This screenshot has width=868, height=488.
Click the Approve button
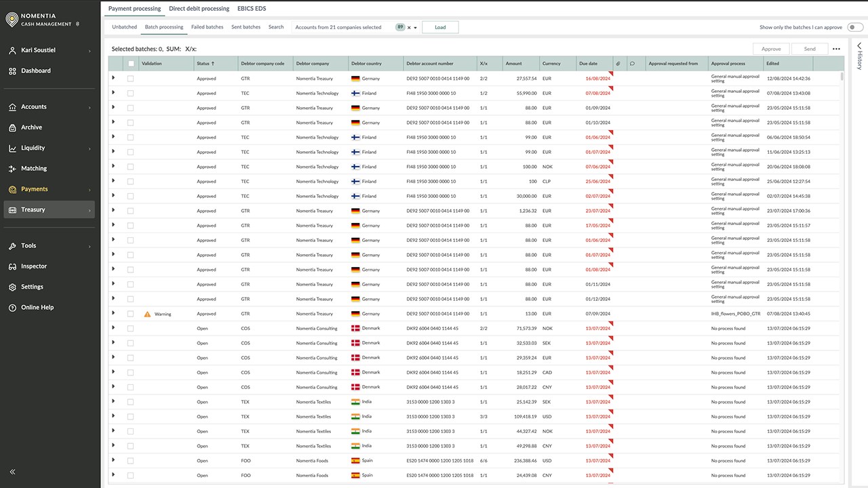[x=771, y=49]
